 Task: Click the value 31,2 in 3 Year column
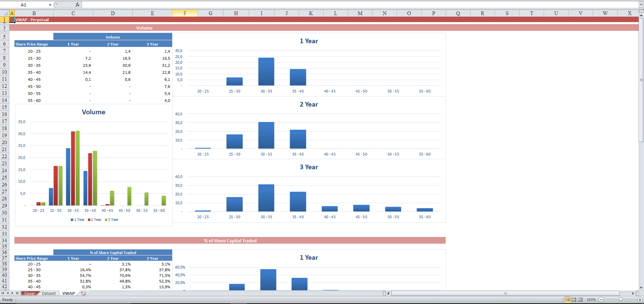tap(166, 65)
